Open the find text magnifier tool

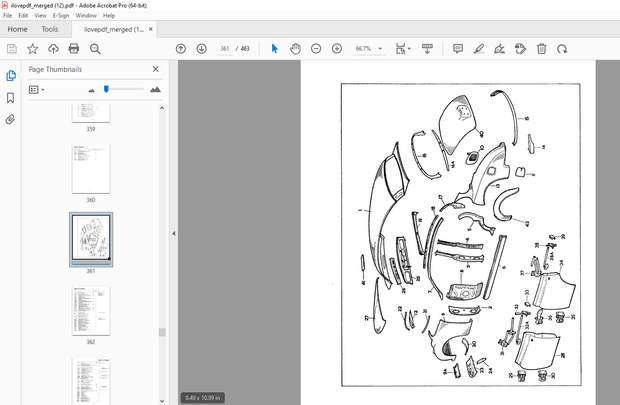click(95, 49)
